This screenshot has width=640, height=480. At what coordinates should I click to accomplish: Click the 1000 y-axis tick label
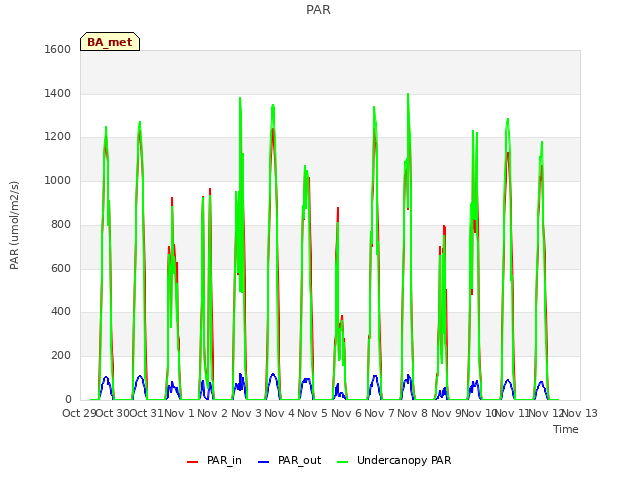58,180
